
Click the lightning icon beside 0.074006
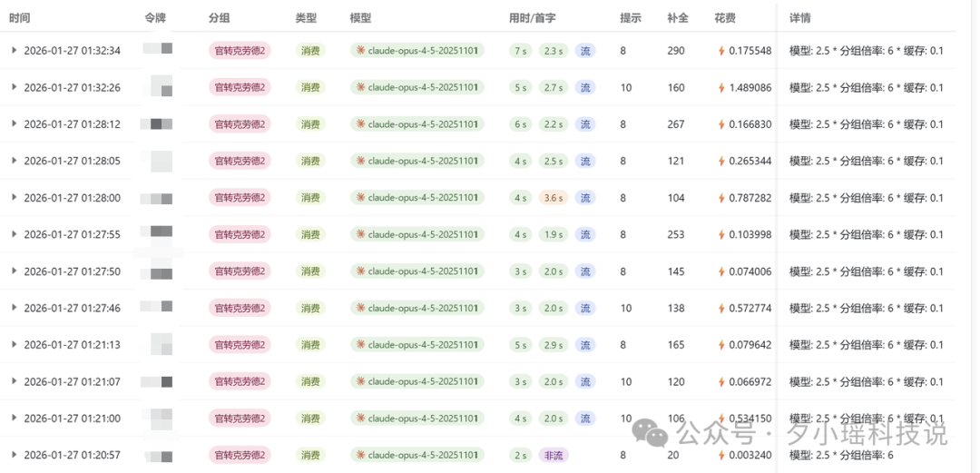(x=721, y=271)
